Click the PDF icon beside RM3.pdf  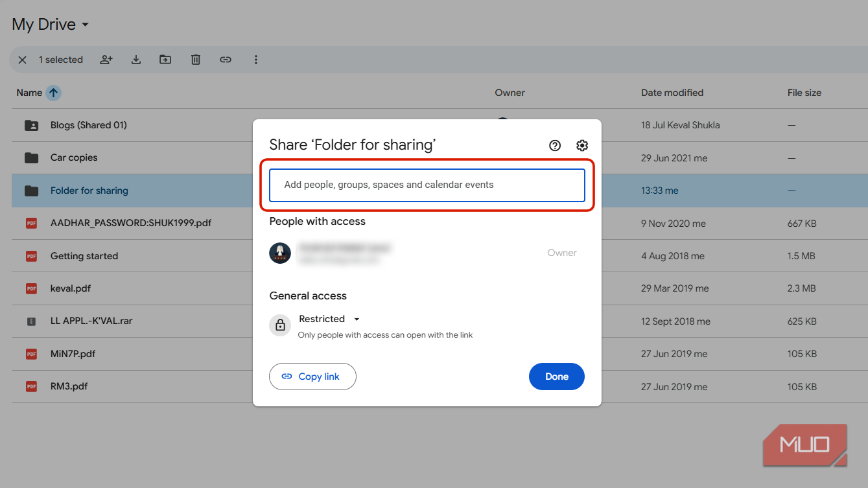coord(31,386)
